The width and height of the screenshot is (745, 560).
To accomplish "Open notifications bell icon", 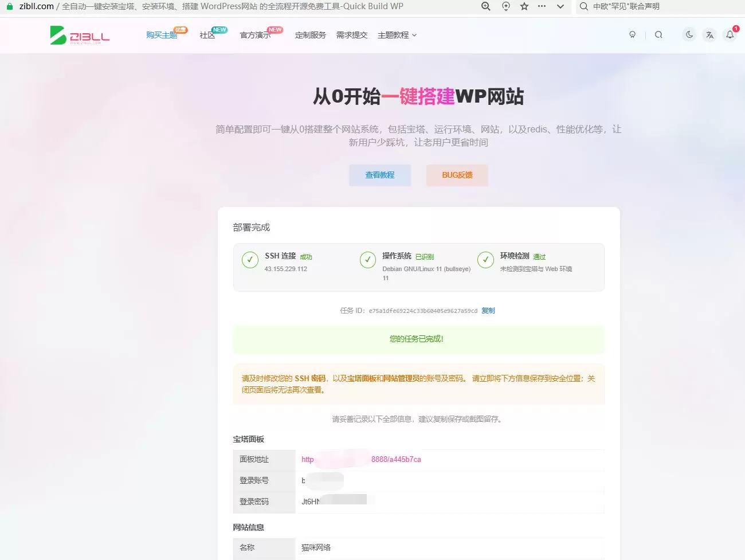I will (730, 35).
